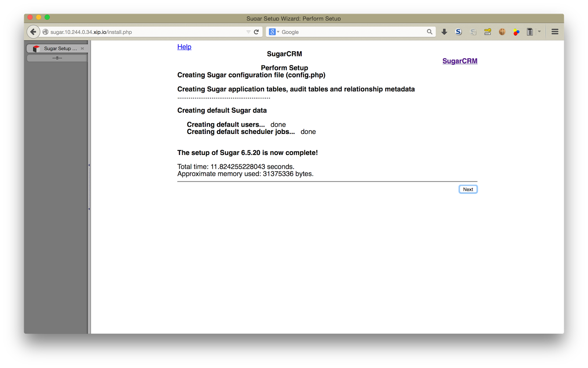Click the setup complete message text
This screenshot has width=588, height=368.
click(248, 153)
